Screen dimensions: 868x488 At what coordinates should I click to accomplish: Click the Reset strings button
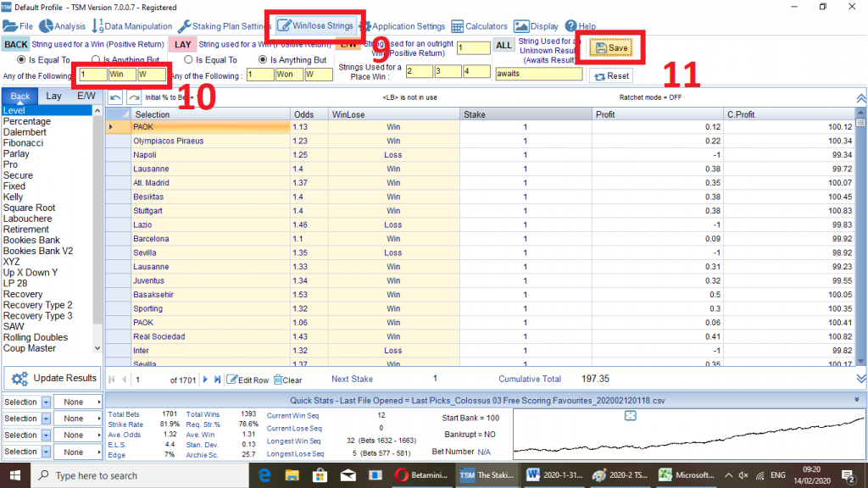[x=609, y=75]
